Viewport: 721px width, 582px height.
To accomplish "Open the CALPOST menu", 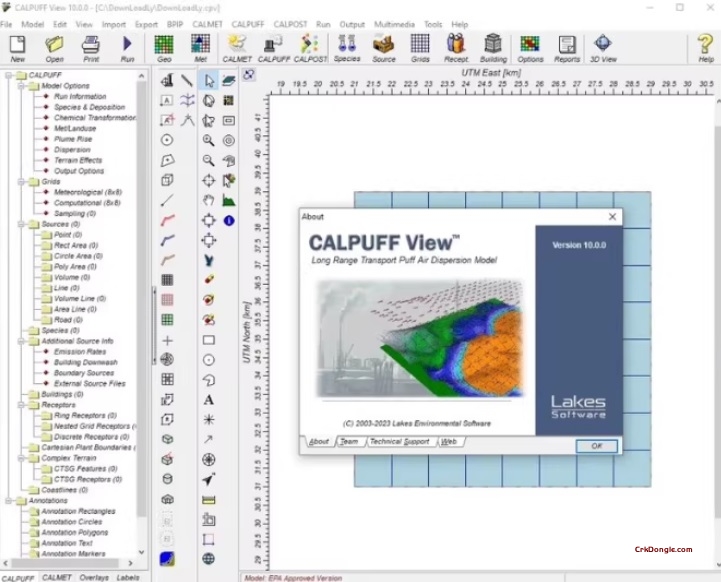I will [x=289, y=23].
